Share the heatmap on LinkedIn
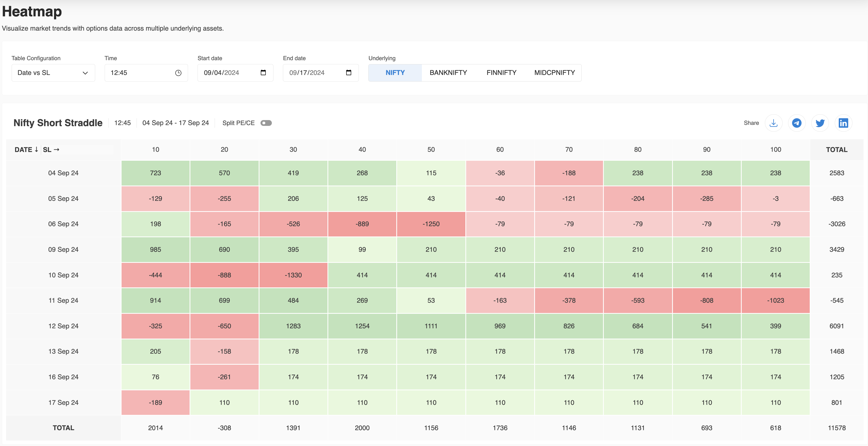This screenshot has width=868, height=446. pos(843,123)
